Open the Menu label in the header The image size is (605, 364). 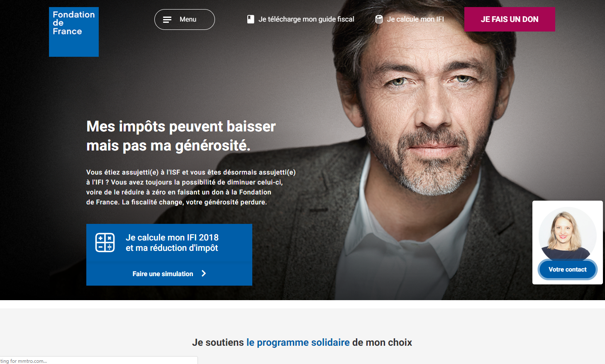(x=188, y=19)
